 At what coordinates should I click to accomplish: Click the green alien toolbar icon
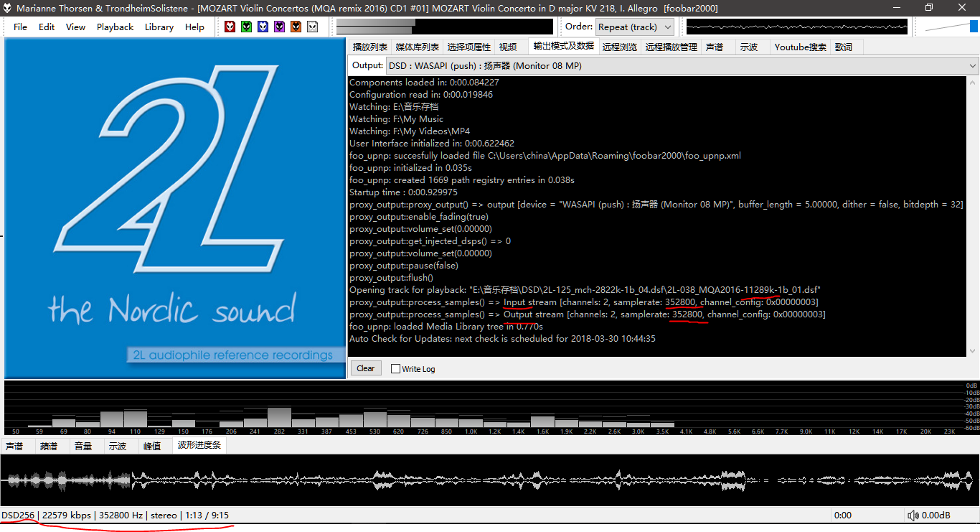tap(246, 27)
